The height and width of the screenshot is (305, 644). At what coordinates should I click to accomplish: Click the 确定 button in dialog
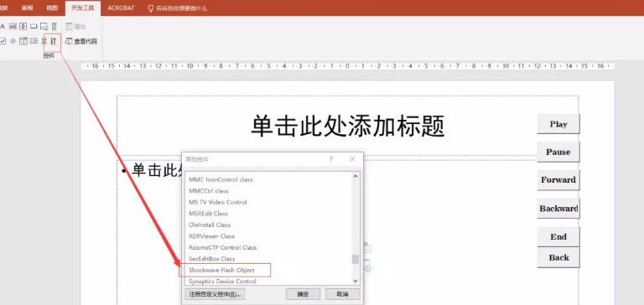303,294
